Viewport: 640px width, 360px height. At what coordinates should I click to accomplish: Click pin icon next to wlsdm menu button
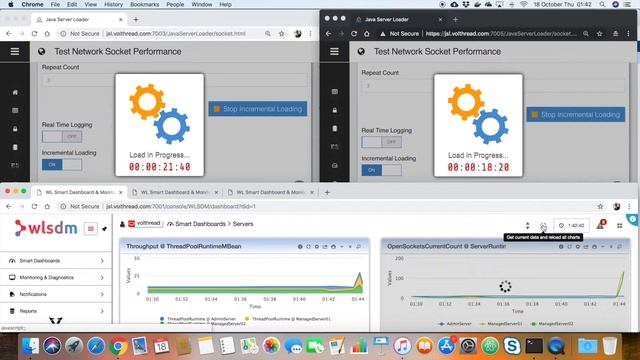point(104,229)
